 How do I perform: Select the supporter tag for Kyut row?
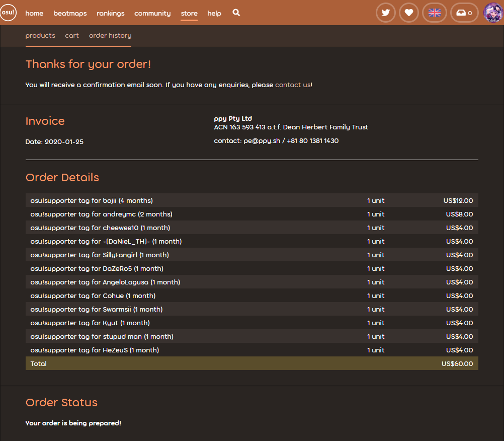(252, 323)
